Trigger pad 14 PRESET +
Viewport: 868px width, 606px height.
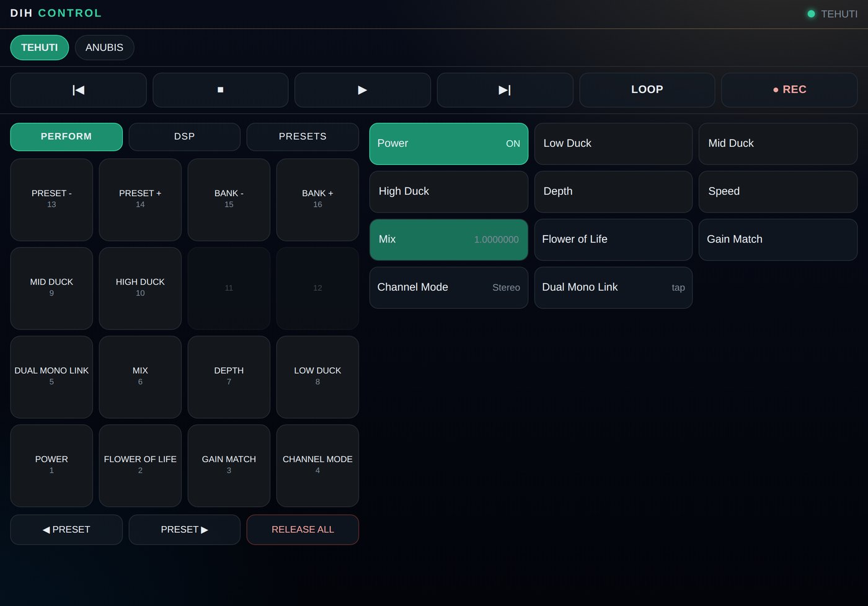[140, 200]
